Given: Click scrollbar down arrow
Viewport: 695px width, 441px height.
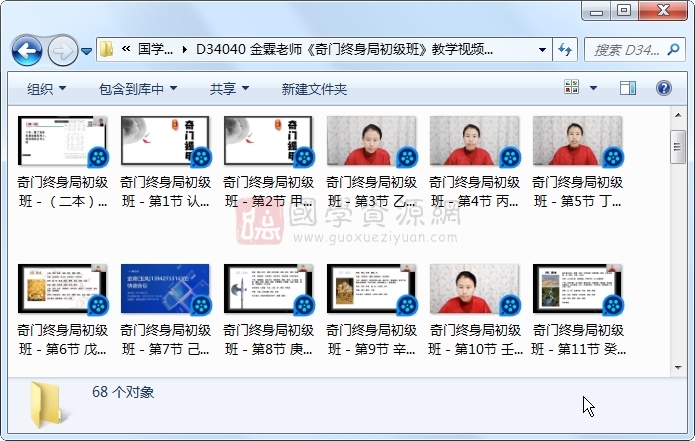Looking at the screenshot, I should point(678,367).
